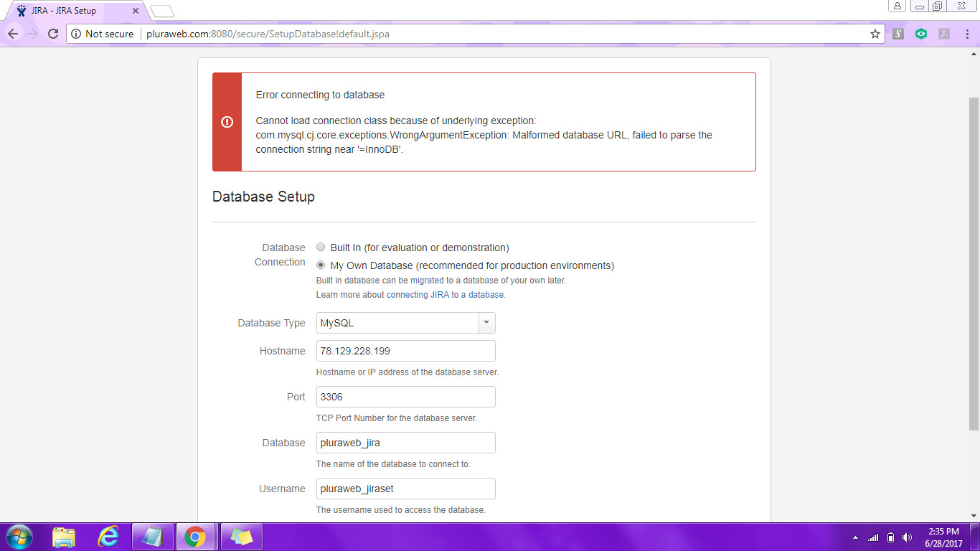Click the Hostname input field
980x551 pixels.
(406, 351)
